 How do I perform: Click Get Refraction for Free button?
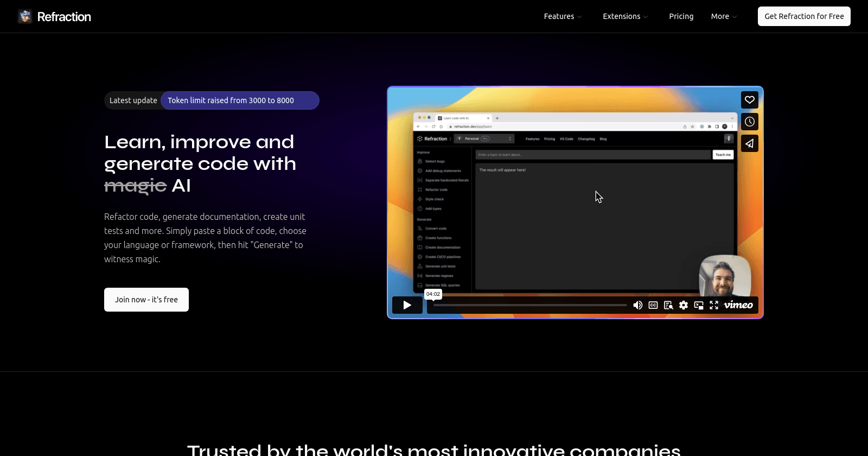804,16
